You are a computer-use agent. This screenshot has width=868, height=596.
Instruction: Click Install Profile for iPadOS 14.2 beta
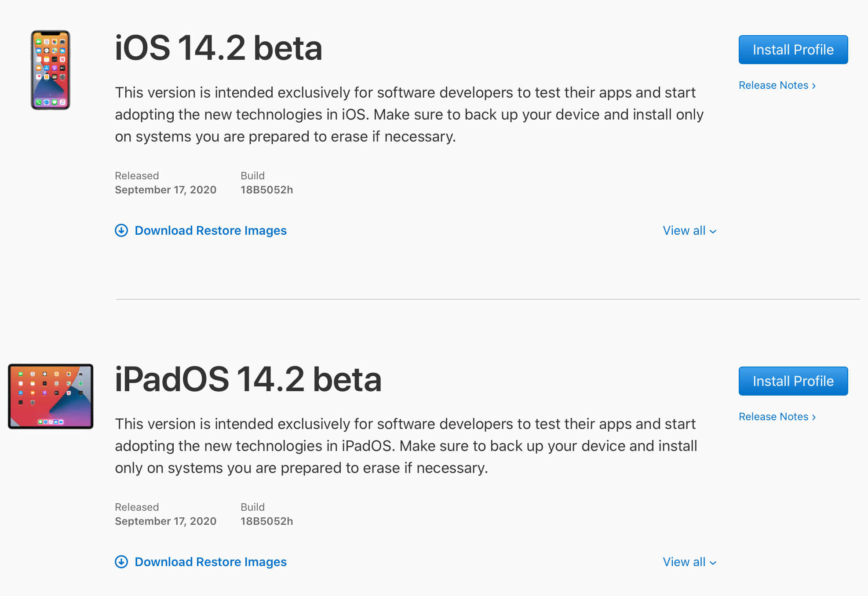[x=793, y=381]
